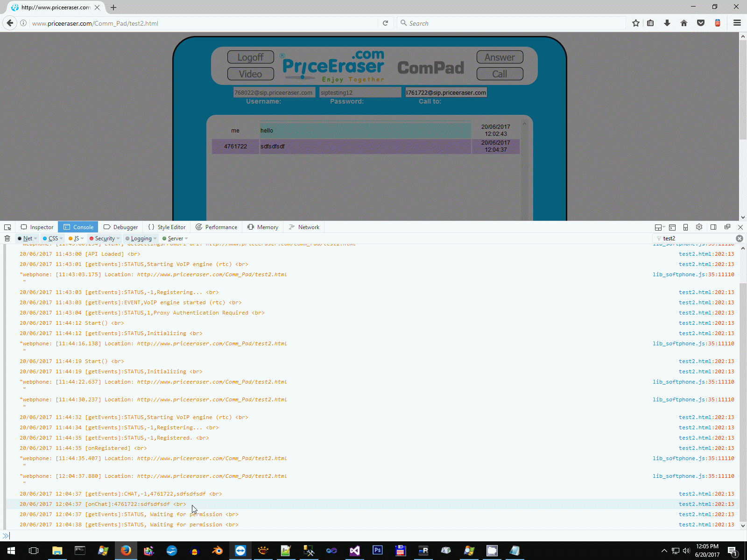Open File Explorer from the taskbar
The height and width of the screenshot is (560, 747).
57,551
